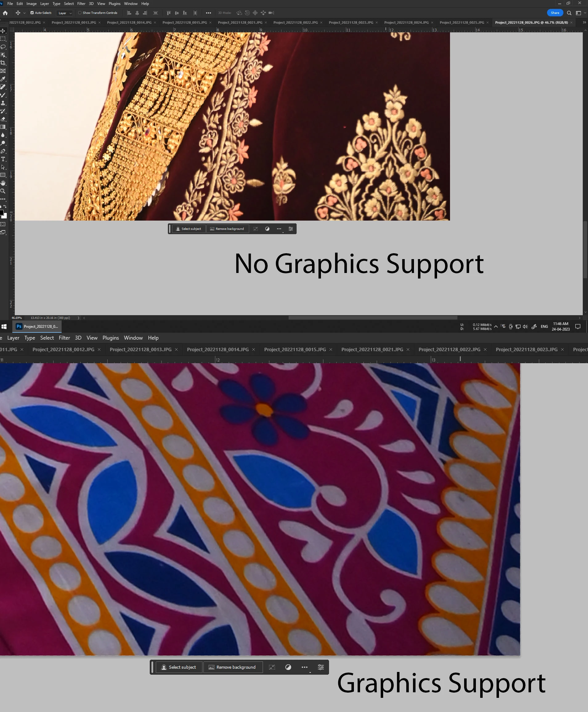
Task: Enable Show Transform Controls checkbox
Action: pos(80,13)
